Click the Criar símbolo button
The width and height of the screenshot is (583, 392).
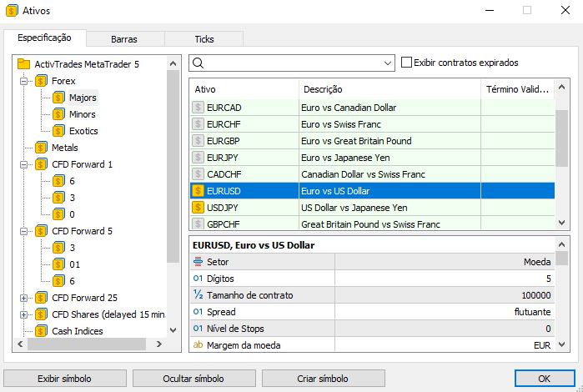323,379
